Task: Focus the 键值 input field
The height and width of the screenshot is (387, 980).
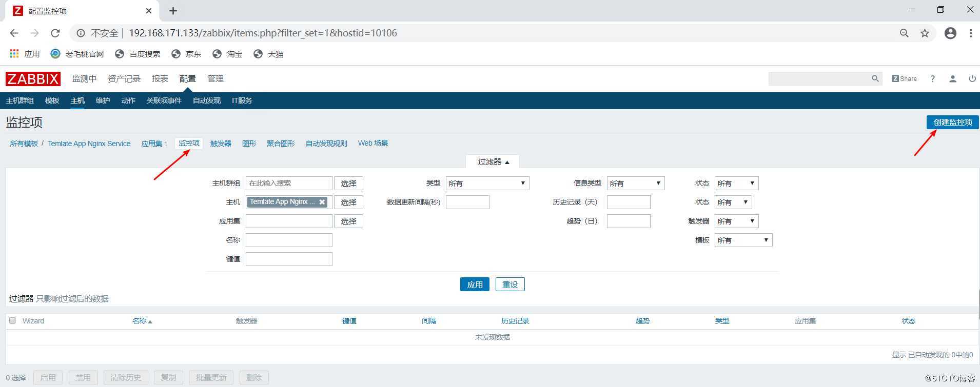Action: tap(289, 259)
